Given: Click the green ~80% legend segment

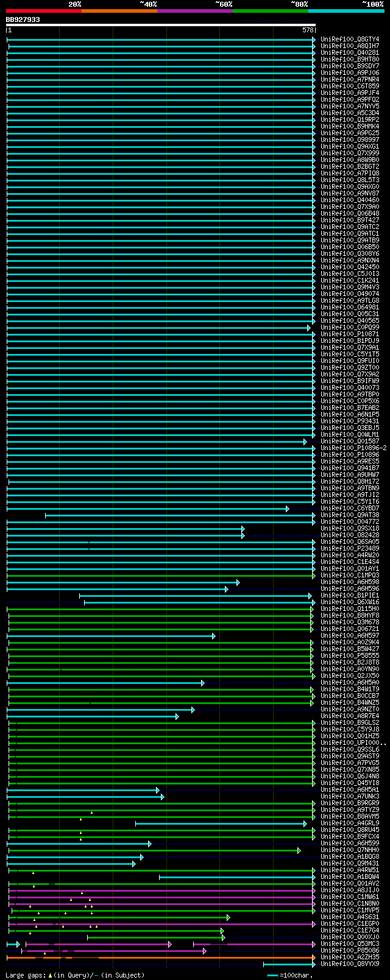Looking at the screenshot, I should [270, 11].
